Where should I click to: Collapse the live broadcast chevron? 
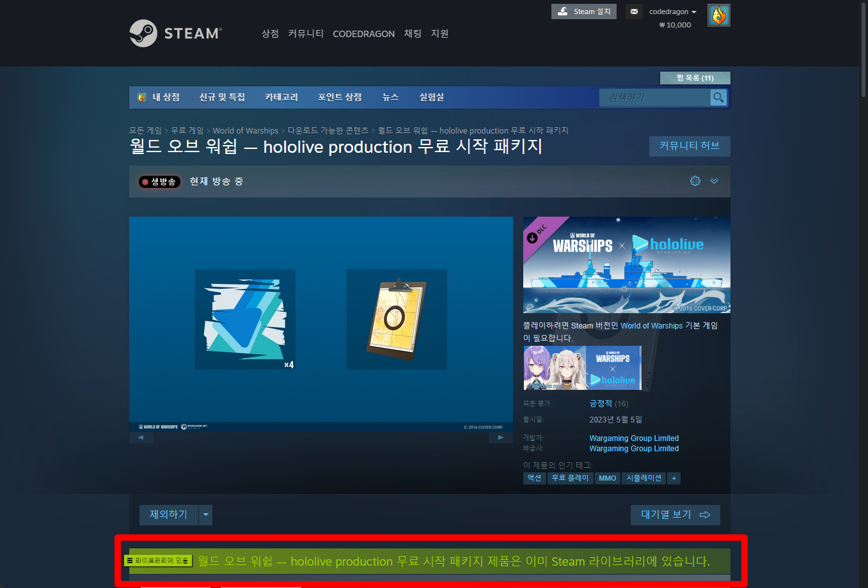click(x=714, y=181)
